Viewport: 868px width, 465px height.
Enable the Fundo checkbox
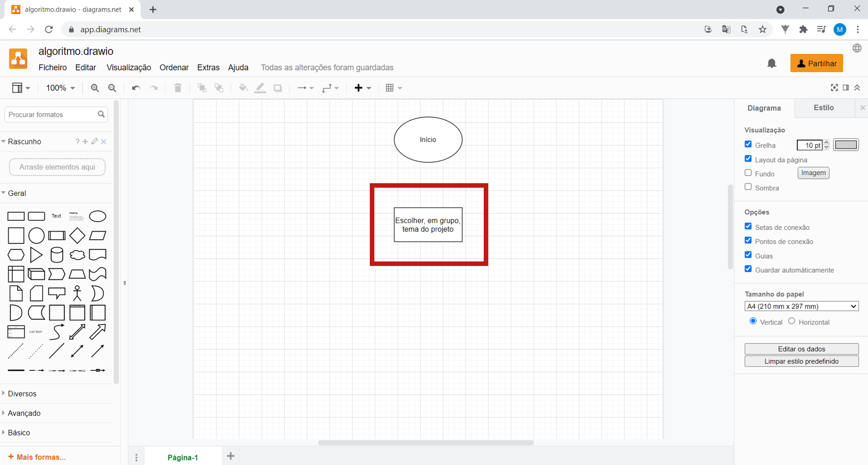(748, 173)
